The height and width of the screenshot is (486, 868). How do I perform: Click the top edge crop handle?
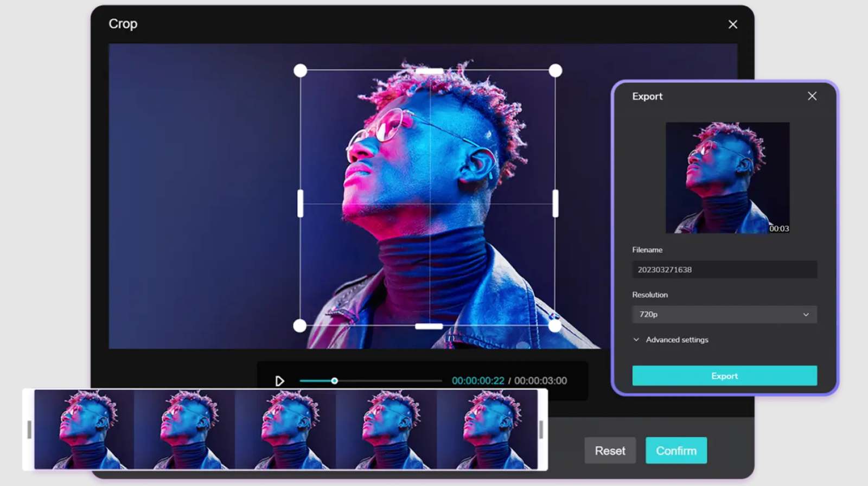[x=429, y=71]
